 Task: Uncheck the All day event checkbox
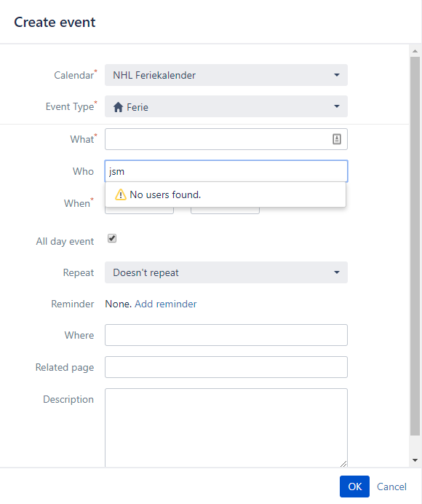(112, 238)
